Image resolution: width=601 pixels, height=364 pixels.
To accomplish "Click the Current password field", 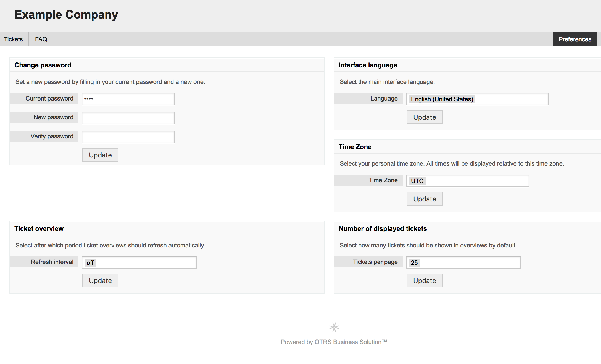I will [128, 99].
